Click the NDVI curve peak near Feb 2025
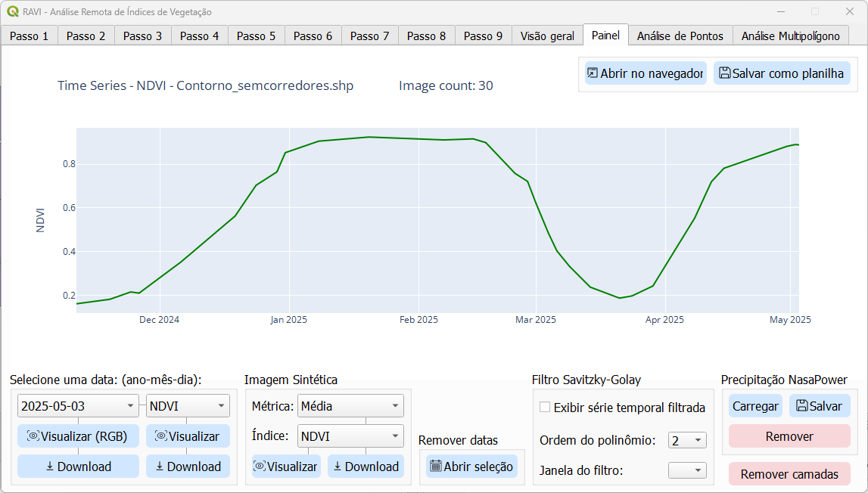The image size is (868, 493). (369, 137)
